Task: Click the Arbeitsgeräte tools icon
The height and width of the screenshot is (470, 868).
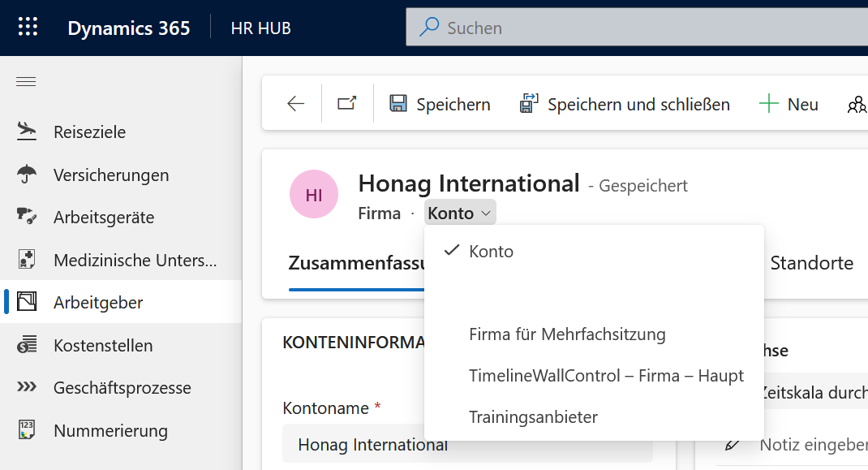Action: tap(27, 217)
